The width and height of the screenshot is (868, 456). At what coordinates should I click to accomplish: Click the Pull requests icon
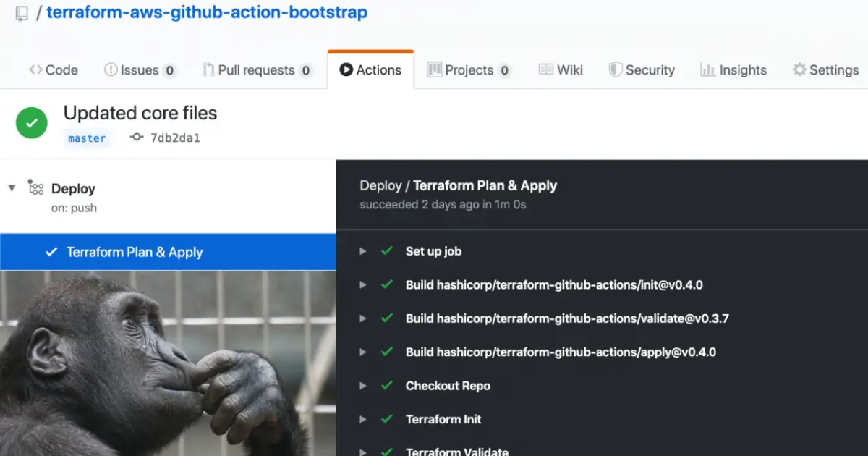(x=208, y=70)
